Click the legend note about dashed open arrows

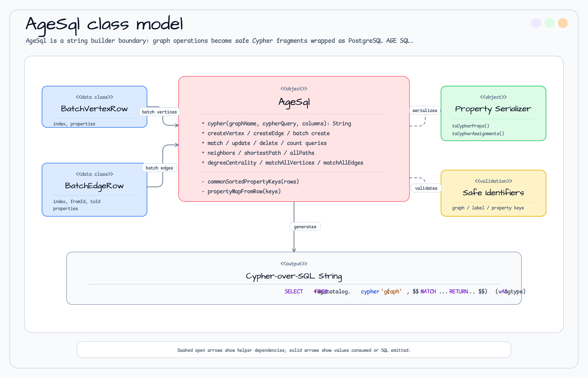294,350
